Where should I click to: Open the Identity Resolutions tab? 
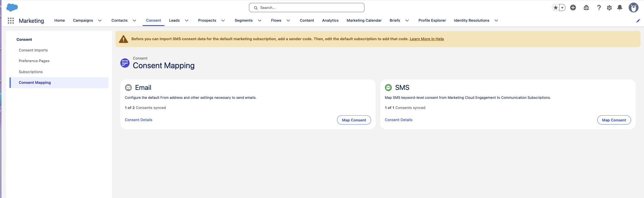tap(471, 21)
